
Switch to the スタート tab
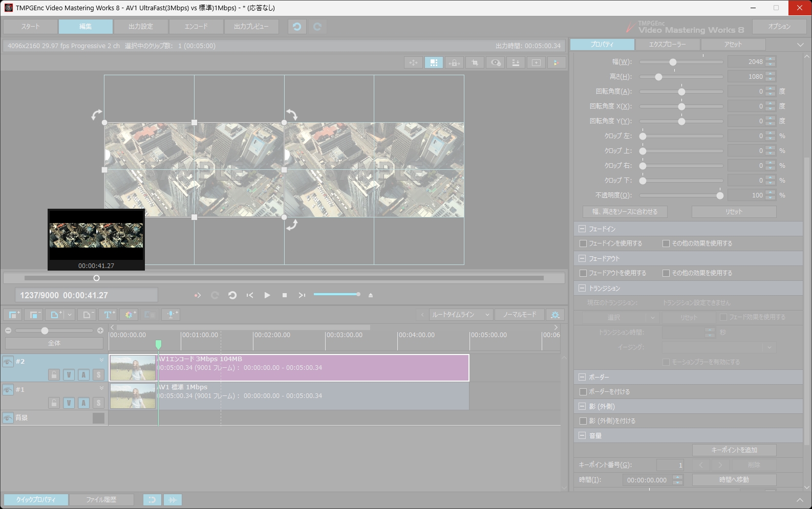[x=30, y=27]
